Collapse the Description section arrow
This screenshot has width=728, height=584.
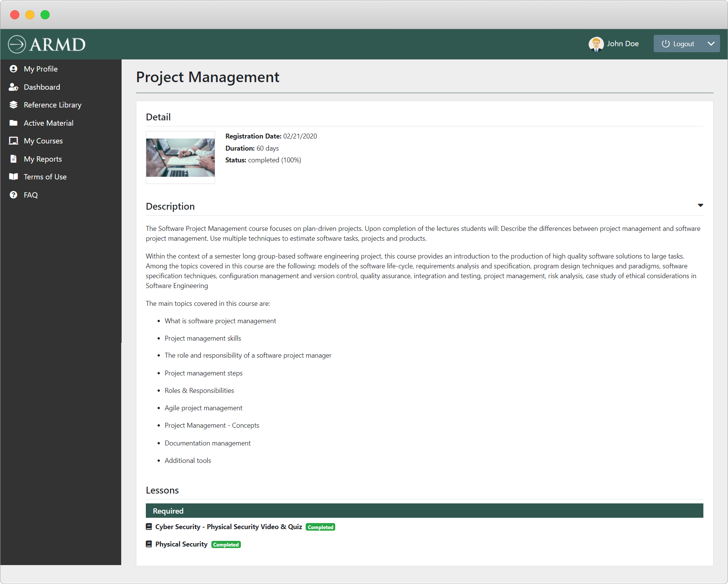click(x=700, y=206)
